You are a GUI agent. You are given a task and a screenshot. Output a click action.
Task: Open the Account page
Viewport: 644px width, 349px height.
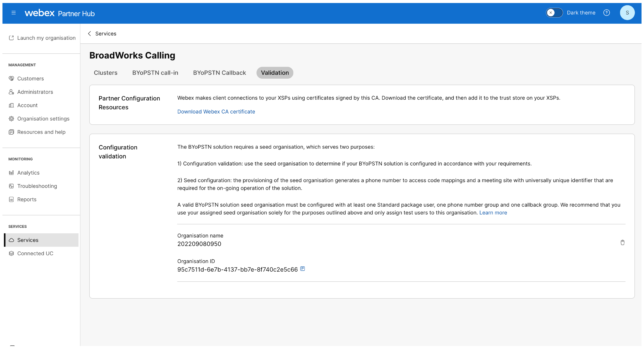coord(27,105)
